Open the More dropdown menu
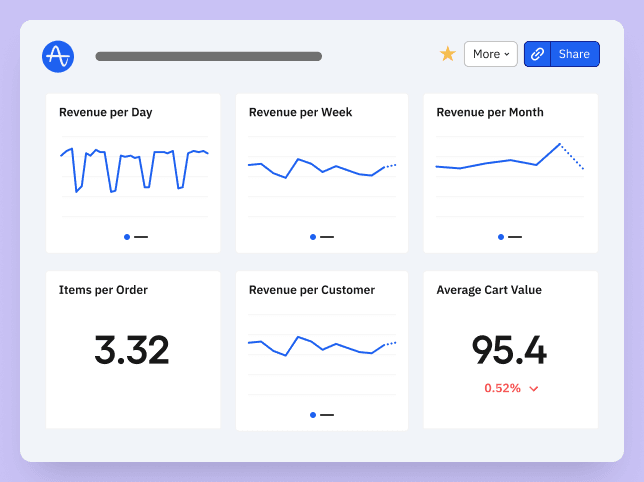 [x=490, y=54]
